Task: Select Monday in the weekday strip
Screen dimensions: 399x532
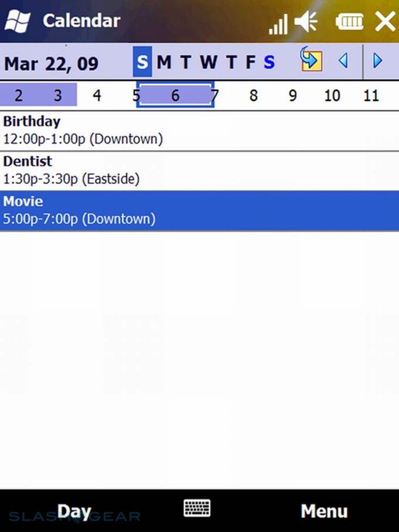Action: coord(164,62)
